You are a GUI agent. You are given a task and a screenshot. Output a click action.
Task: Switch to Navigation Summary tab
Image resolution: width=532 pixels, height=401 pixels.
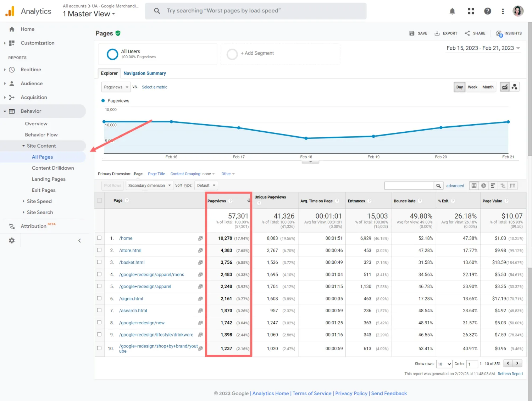click(x=144, y=73)
